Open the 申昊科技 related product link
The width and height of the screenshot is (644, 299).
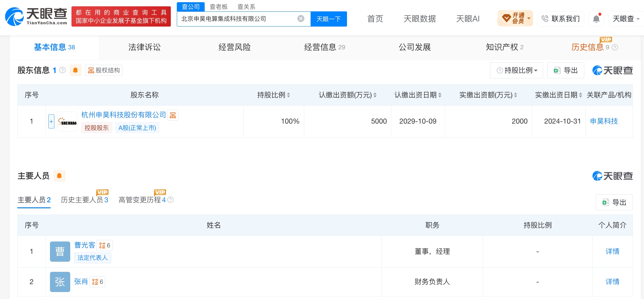604,121
